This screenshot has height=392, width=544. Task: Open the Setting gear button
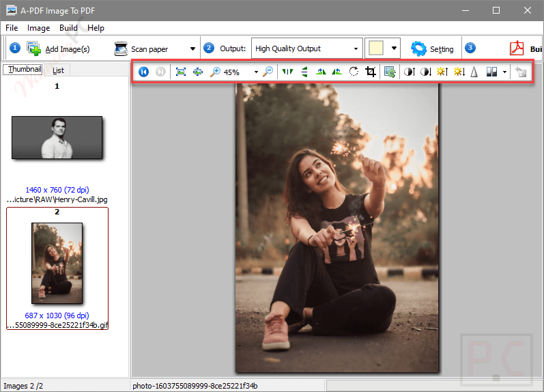pyautogui.click(x=432, y=49)
